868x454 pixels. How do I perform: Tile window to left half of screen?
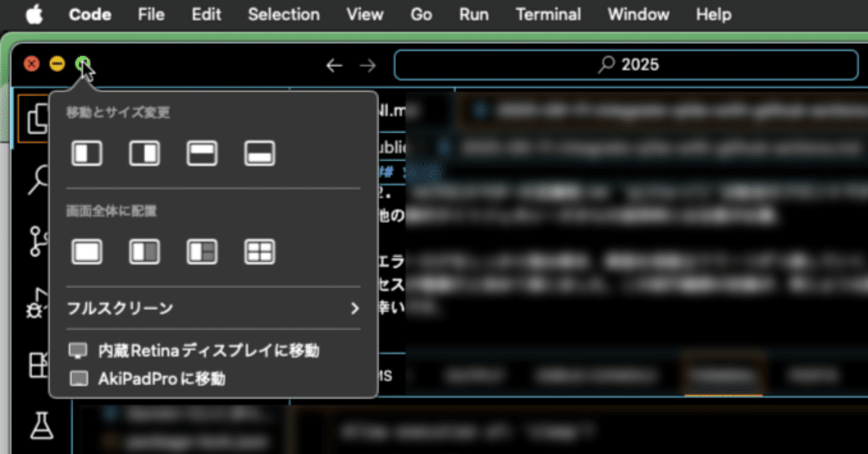[87, 153]
